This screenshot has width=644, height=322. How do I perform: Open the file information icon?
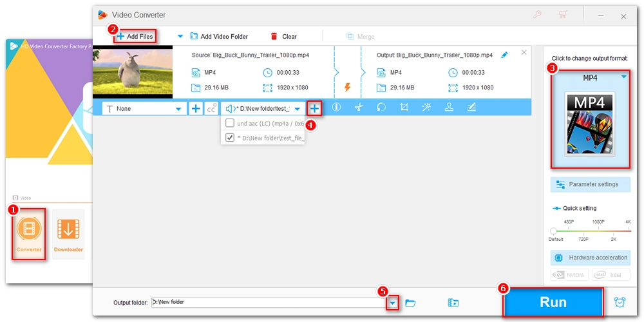click(336, 108)
